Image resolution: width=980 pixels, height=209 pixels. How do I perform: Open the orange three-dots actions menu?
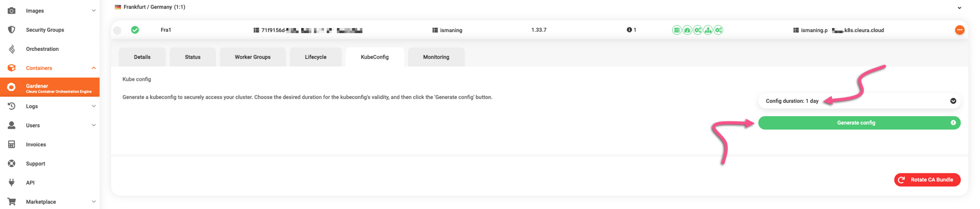tap(960, 30)
